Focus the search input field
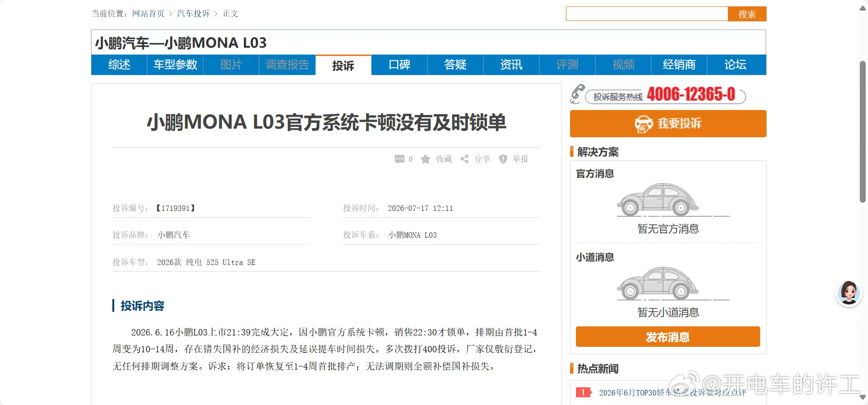The height and width of the screenshot is (405, 868). pos(647,14)
